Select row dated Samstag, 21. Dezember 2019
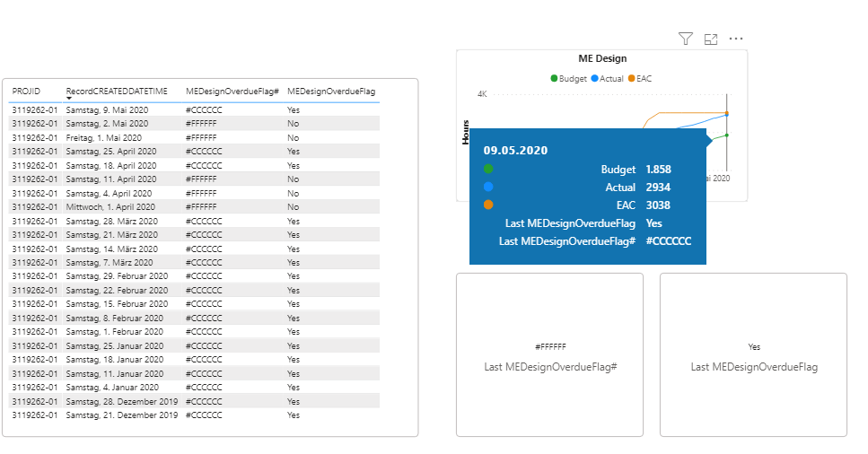The height and width of the screenshot is (454, 868). 194,415
